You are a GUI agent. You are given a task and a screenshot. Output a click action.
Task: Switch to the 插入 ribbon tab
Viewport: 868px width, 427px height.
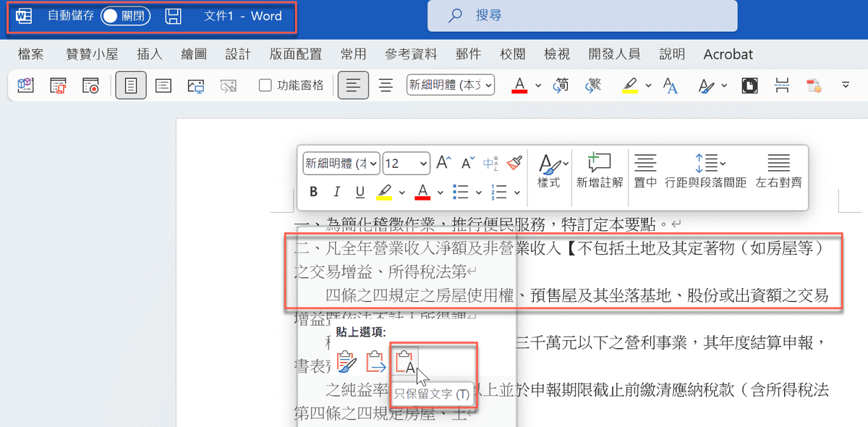pos(150,54)
